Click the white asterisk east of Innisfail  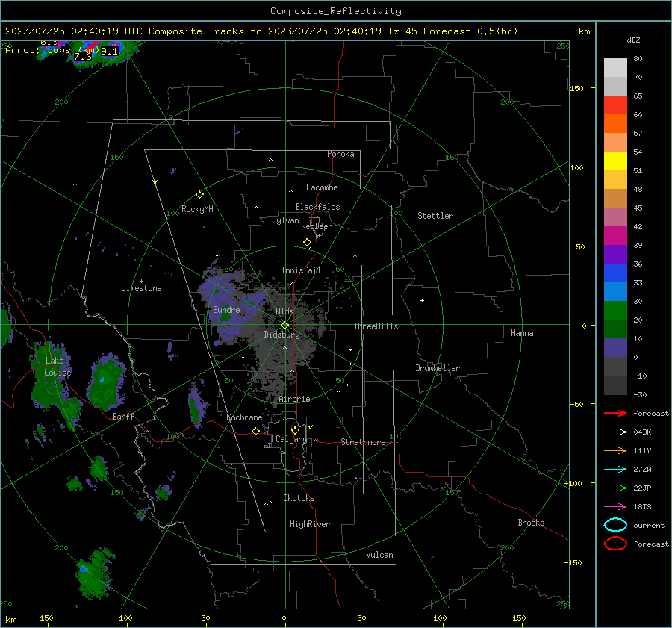(x=355, y=256)
